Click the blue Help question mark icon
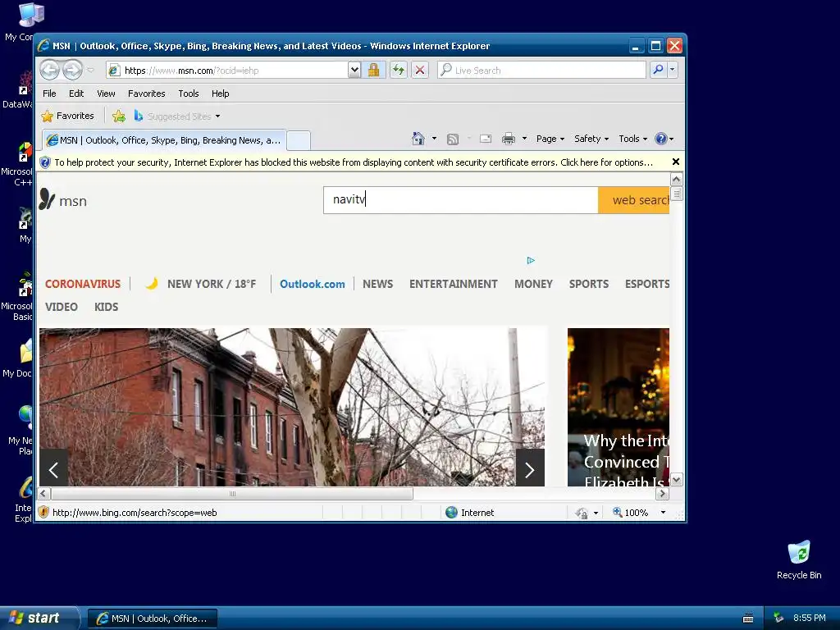Image resolution: width=840 pixels, height=630 pixels. coord(661,139)
